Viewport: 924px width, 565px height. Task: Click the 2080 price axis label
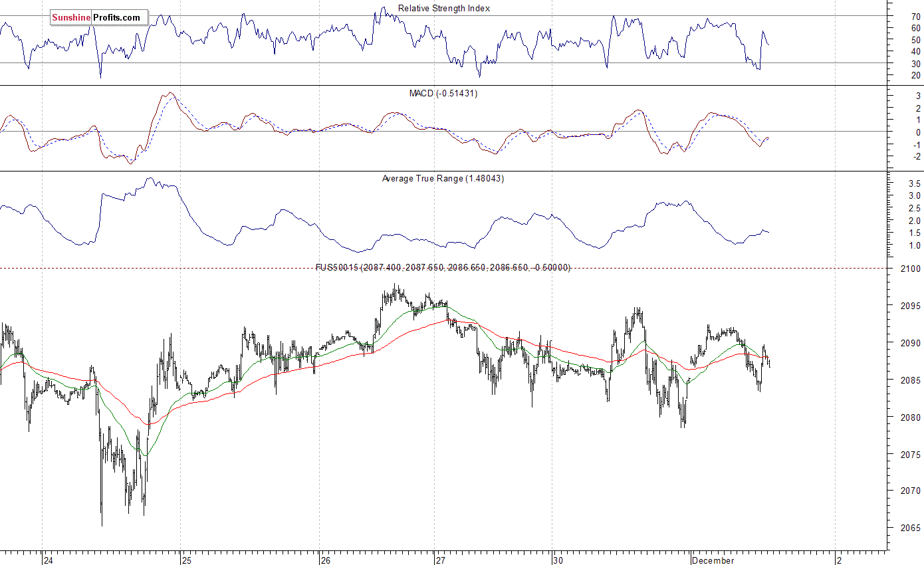click(911, 417)
